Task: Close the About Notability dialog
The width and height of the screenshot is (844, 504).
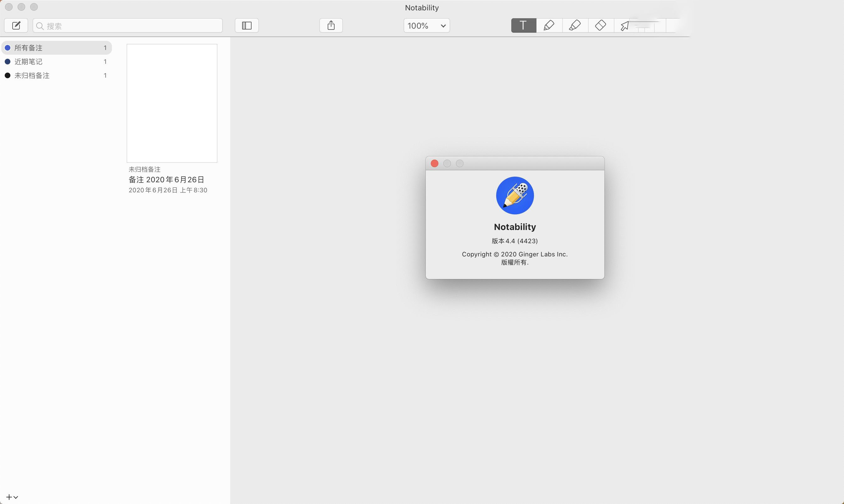Action: (434, 163)
